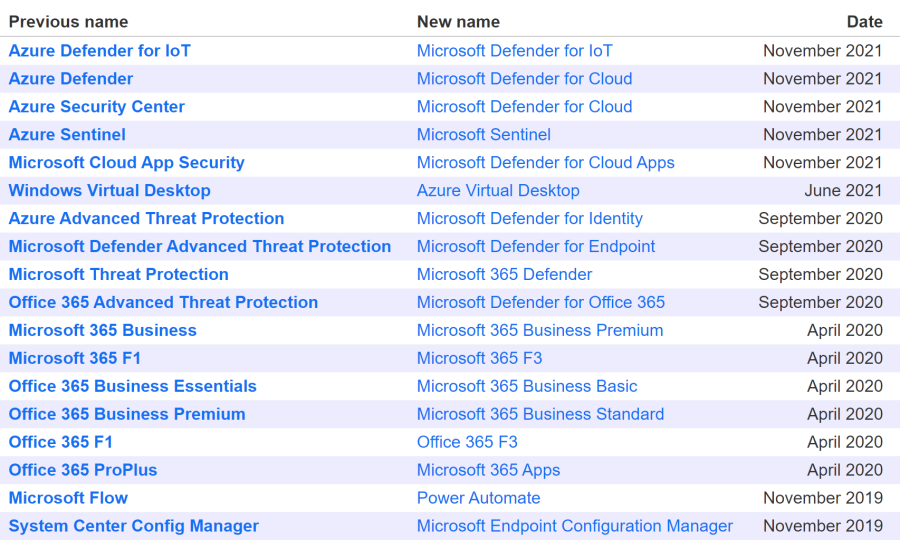The height and width of the screenshot is (540, 900).
Task: Select November 2021 date in Azure Sentinel row
Action: (823, 135)
